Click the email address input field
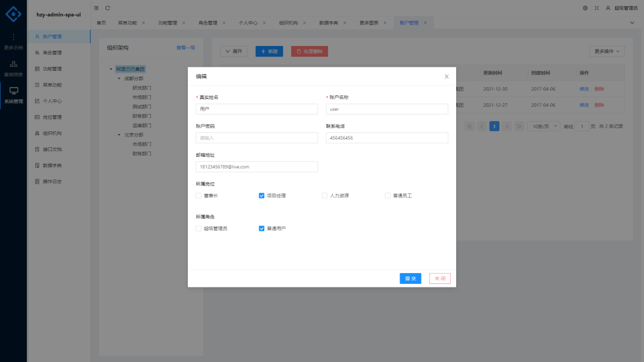 pos(256,167)
